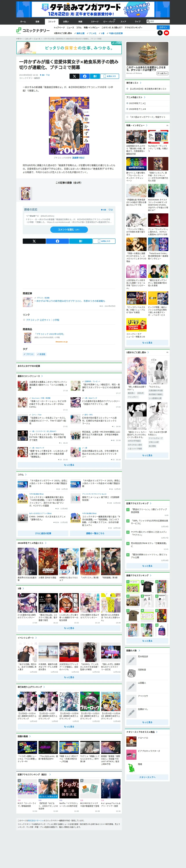Open the 河原和音 person entry

coord(147,673)
